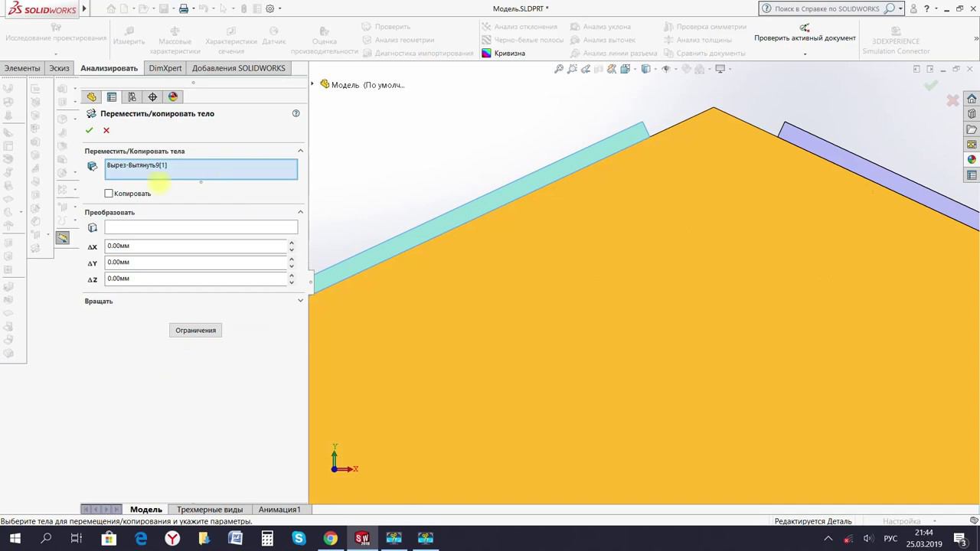The width and height of the screenshot is (980, 551).
Task: Open SOLIDWORKS Resources home pane
Action: [x=972, y=99]
